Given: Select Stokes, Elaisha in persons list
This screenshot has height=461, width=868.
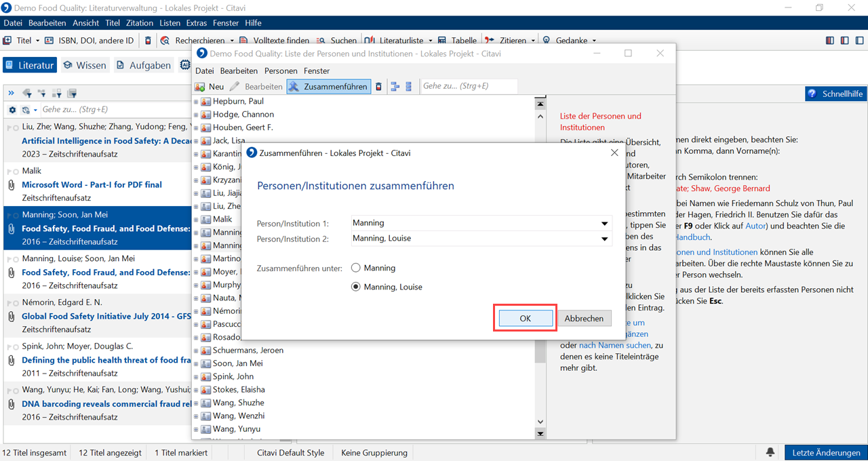Looking at the screenshot, I should coord(239,390).
